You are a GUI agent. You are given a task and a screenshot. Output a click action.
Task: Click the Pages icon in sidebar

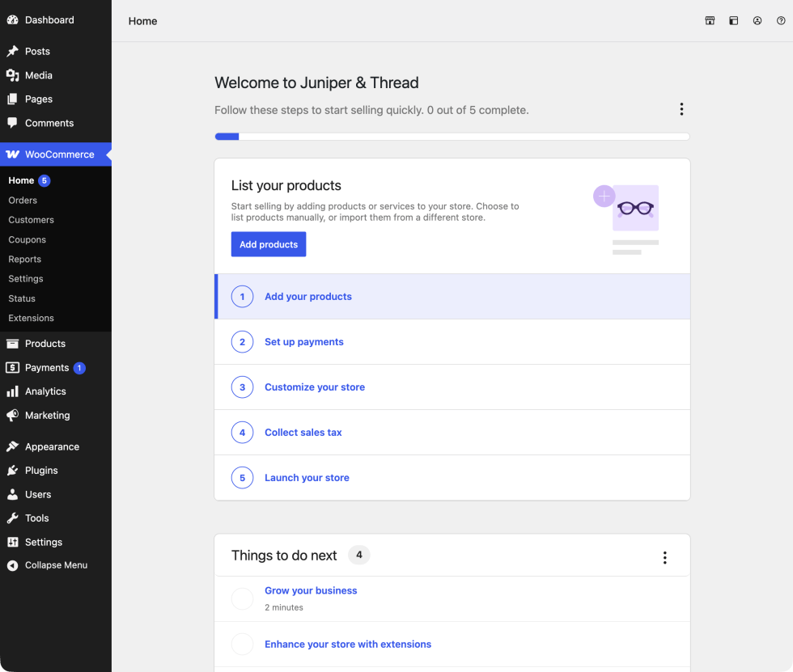pyautogui.click(x=13, y=99)
